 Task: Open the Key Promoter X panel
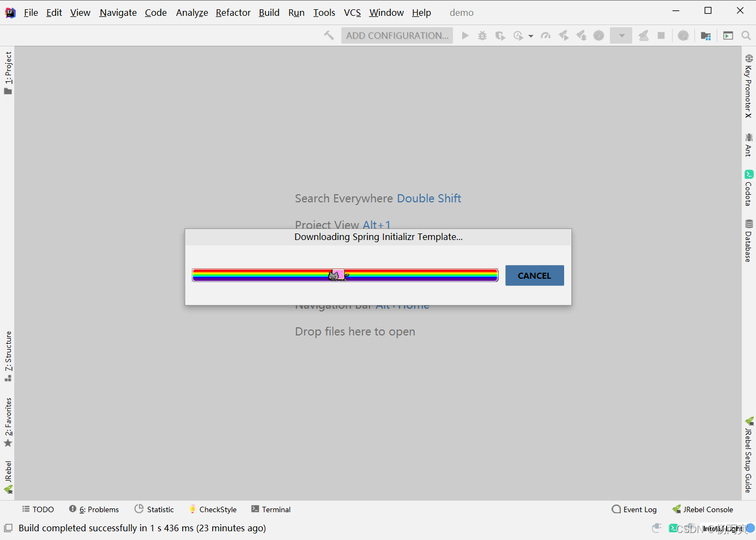tap(749, 86)
